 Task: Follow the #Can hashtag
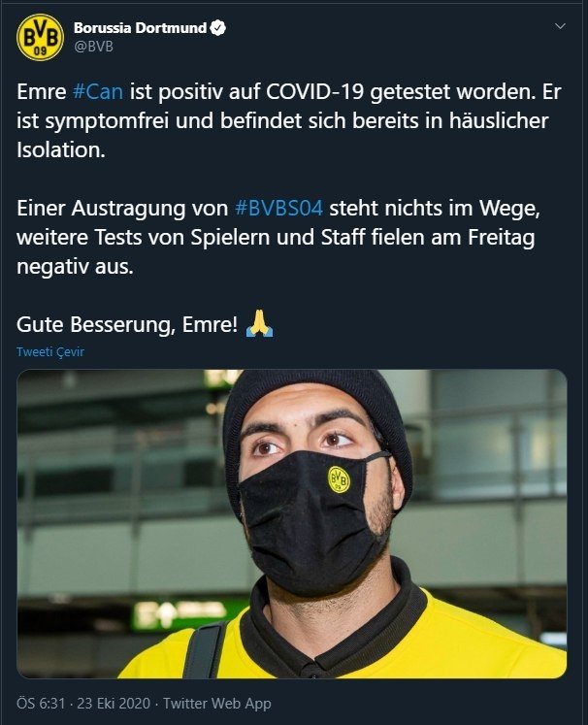pos(98,91)
